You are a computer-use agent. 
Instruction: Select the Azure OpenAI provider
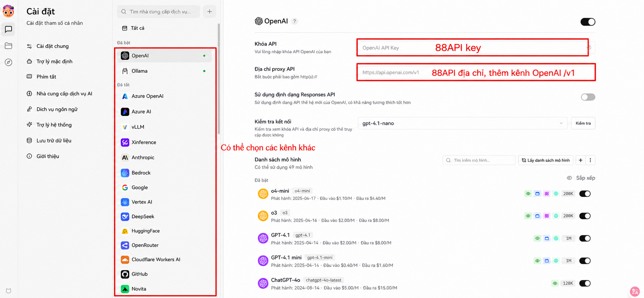164,96
